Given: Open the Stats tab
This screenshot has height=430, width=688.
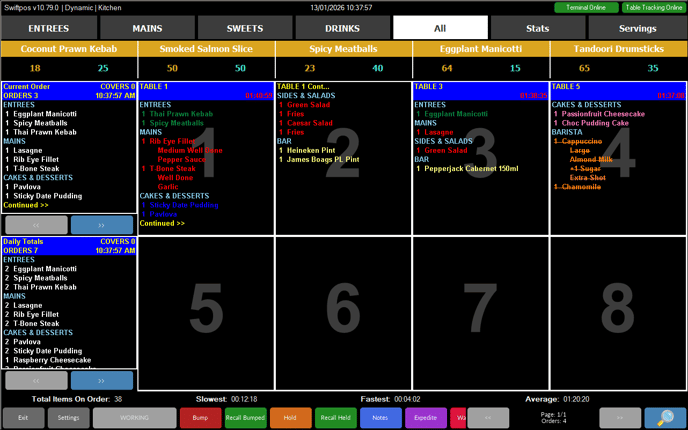Looking at the screenshot, I should coord(538,28).
